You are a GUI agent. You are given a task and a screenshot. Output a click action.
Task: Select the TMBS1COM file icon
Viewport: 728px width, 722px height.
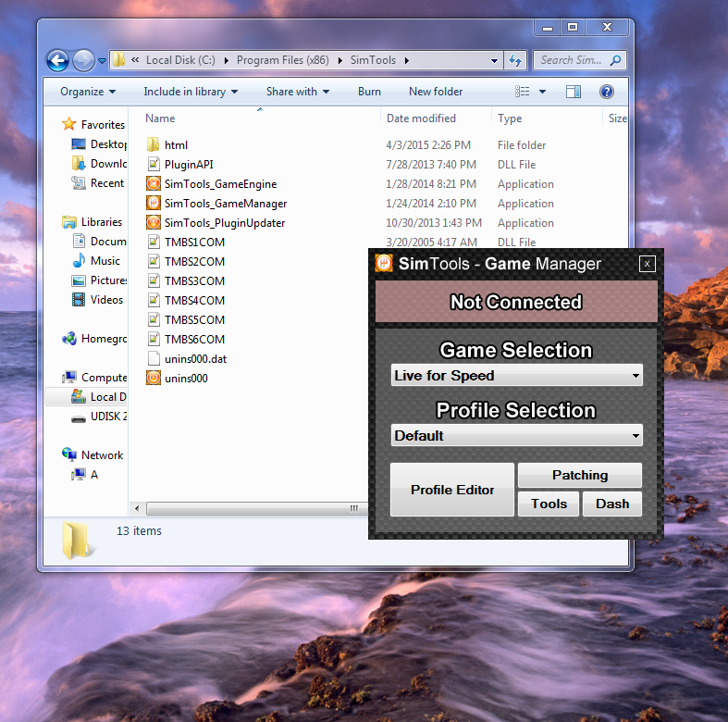(x=154, y=243)
